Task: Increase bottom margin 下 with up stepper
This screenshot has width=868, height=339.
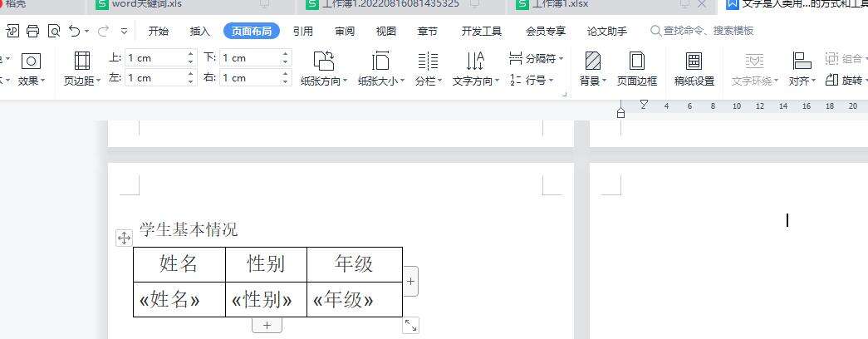Action: (286, 54)
